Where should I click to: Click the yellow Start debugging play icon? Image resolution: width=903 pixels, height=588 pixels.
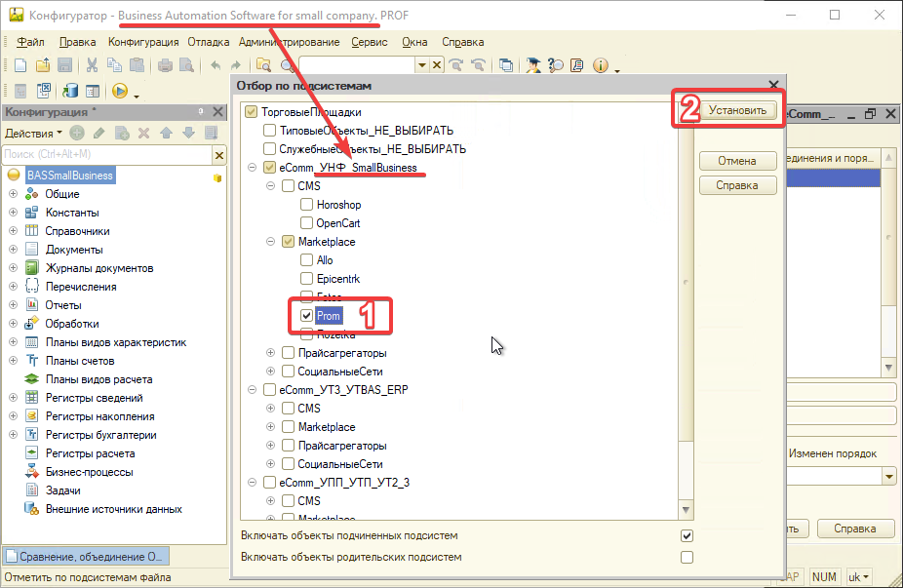pyautogui.click(x=120, y=91)
